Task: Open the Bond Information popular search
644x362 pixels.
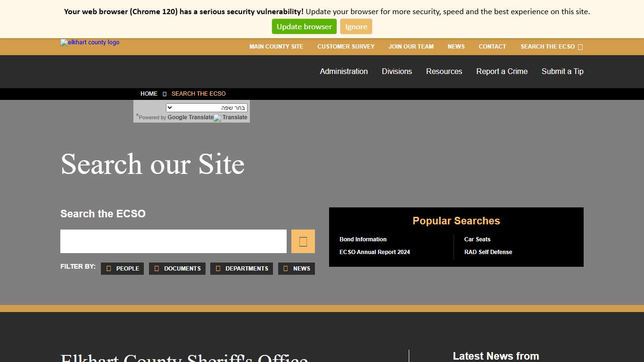Action: click(x=363, y=239)
